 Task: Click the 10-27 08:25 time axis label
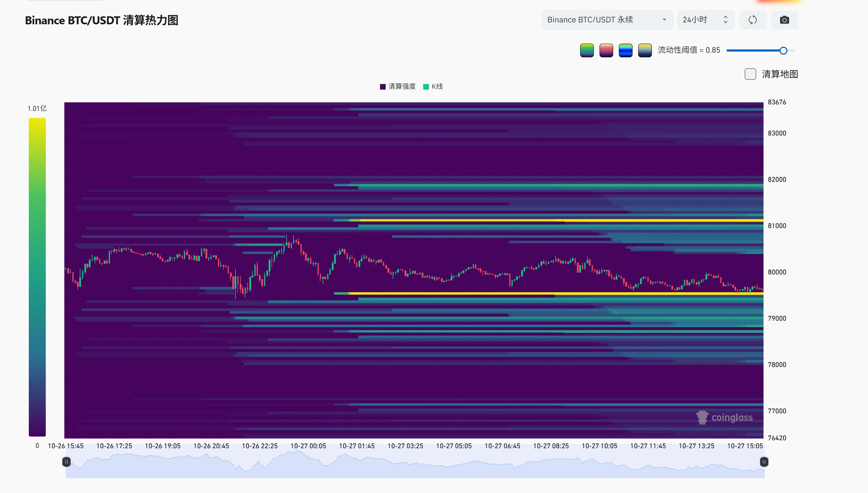551,446
